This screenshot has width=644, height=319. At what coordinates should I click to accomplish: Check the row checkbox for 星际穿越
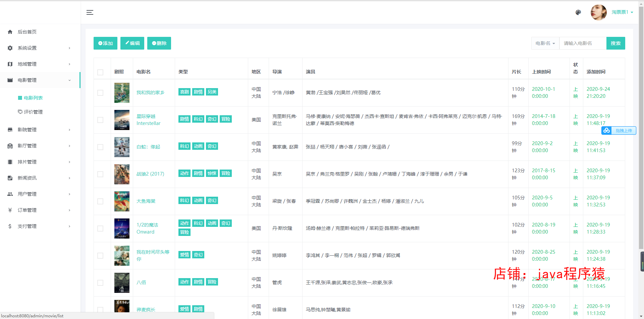(100, 120)
